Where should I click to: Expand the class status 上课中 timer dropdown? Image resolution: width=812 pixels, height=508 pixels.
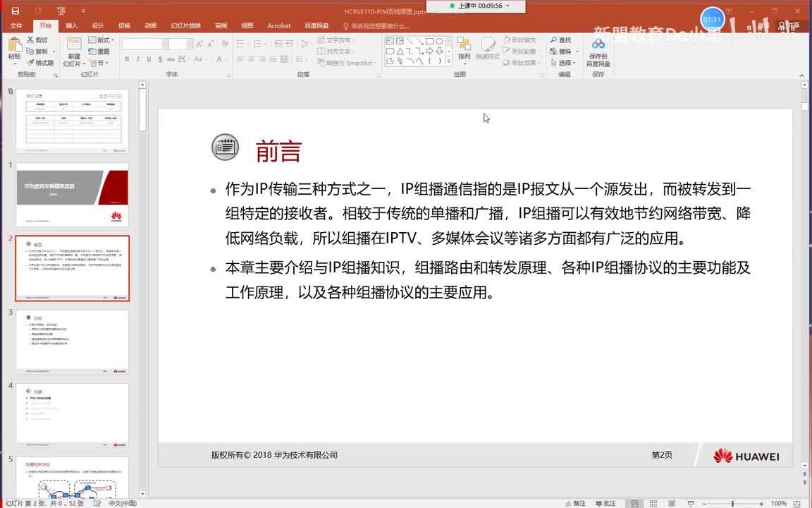point(507,6)
